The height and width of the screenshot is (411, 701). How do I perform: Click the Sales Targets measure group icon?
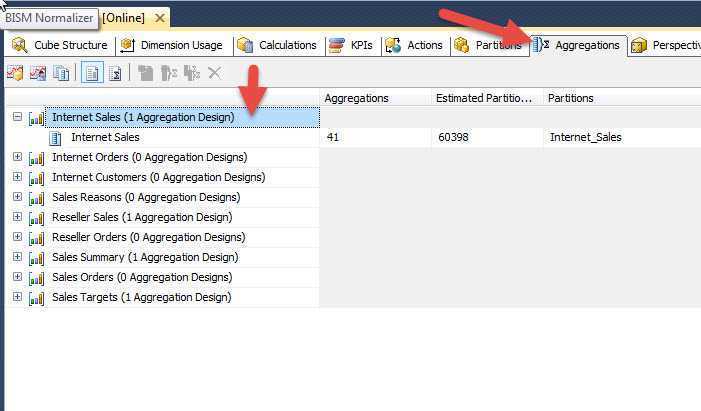[36, 298]
